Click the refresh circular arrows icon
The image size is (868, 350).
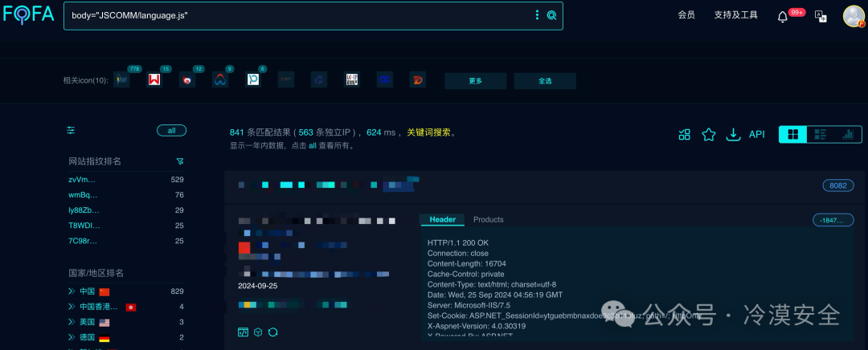pyautogui.click(x=273, y=332)
